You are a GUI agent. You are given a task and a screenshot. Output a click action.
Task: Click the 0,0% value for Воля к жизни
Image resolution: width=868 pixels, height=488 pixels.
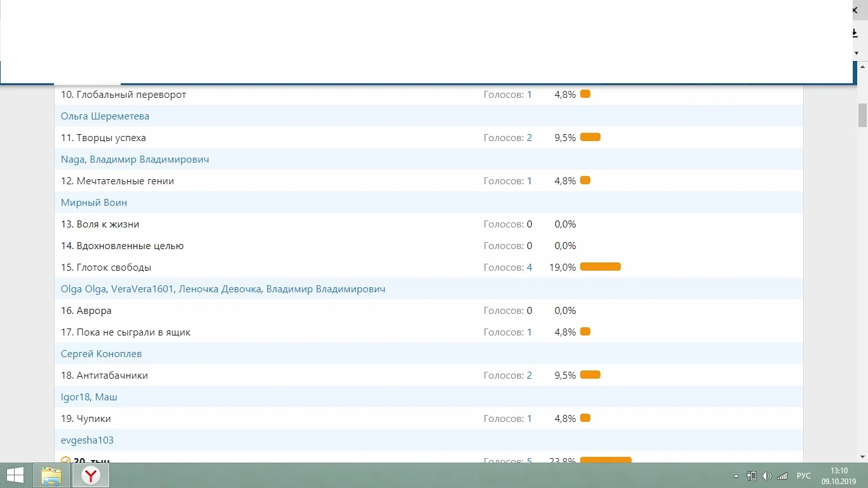pos(566,224)
